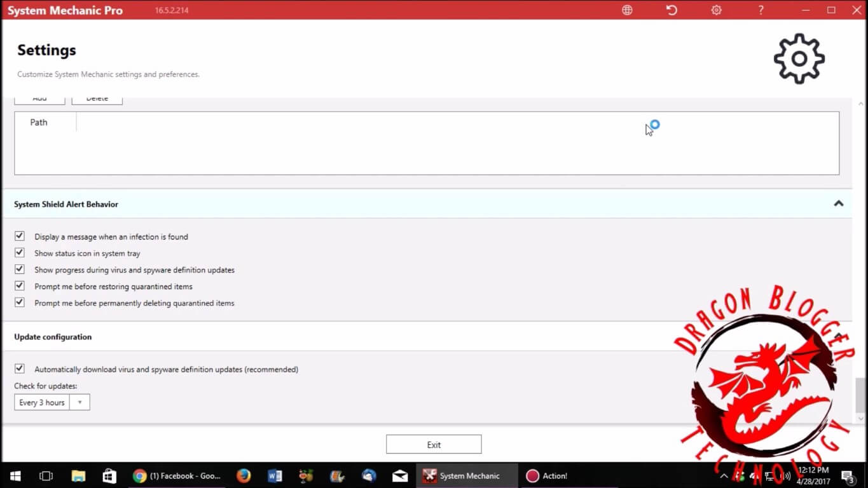Open help with the question mark icon
Image resolution: width=868 pixels, height=488 pixels.
tap(761, 10)
